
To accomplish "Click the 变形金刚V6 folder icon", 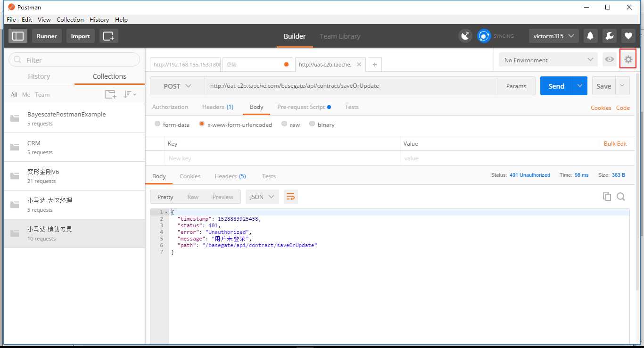I will [x=15, y=176].
